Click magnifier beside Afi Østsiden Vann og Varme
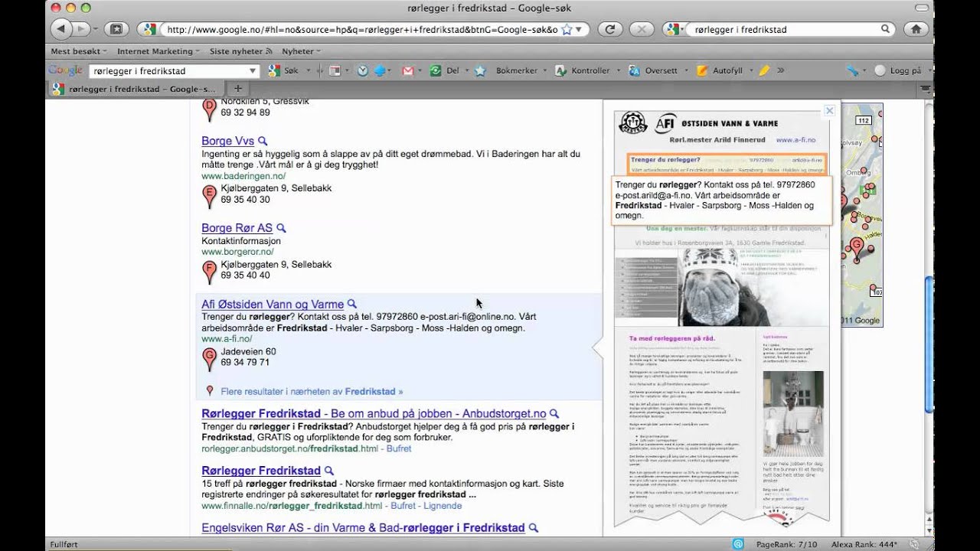 (x=352, y=304)
